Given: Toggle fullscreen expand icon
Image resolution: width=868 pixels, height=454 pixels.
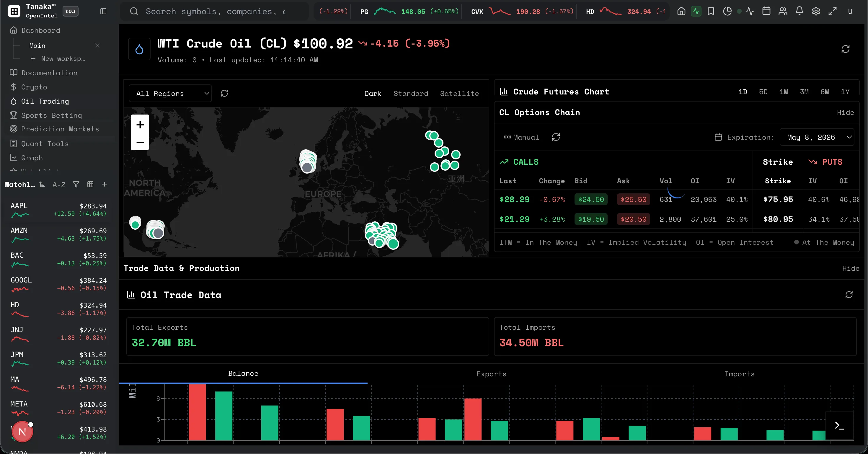Looking at the screenshot, I should click(832, 12).
